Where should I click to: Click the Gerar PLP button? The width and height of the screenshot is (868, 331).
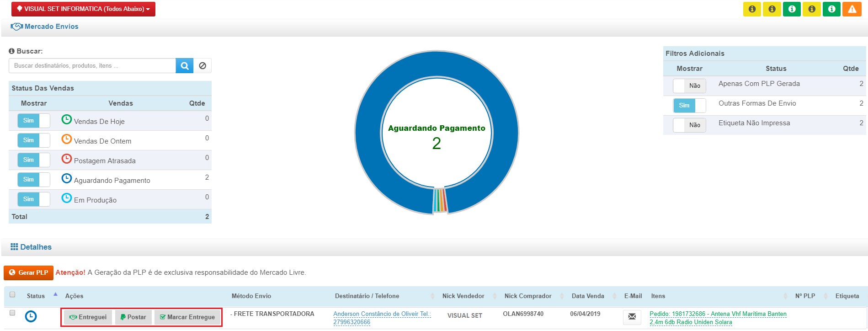[x=29, y=272]
